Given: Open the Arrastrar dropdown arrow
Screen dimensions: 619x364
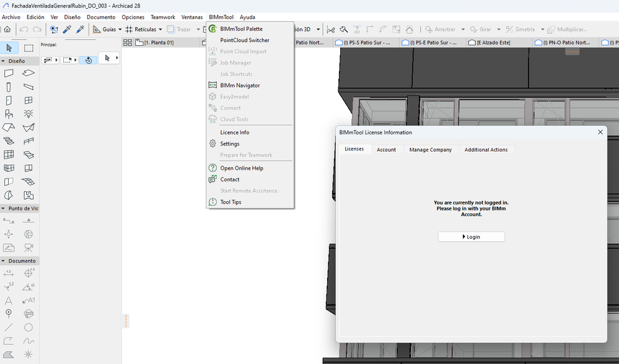Looking at the screenshot, I should (x=463, y=30).
